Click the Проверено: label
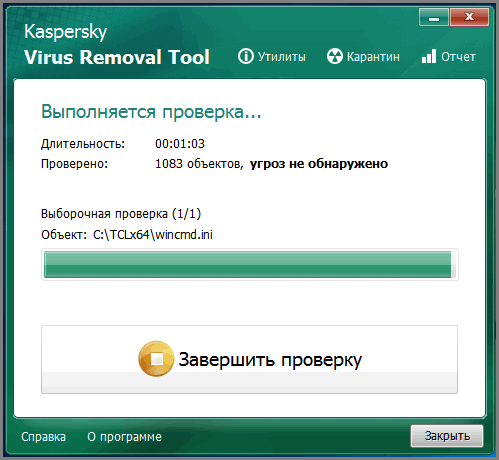 [x=74, y=164]
